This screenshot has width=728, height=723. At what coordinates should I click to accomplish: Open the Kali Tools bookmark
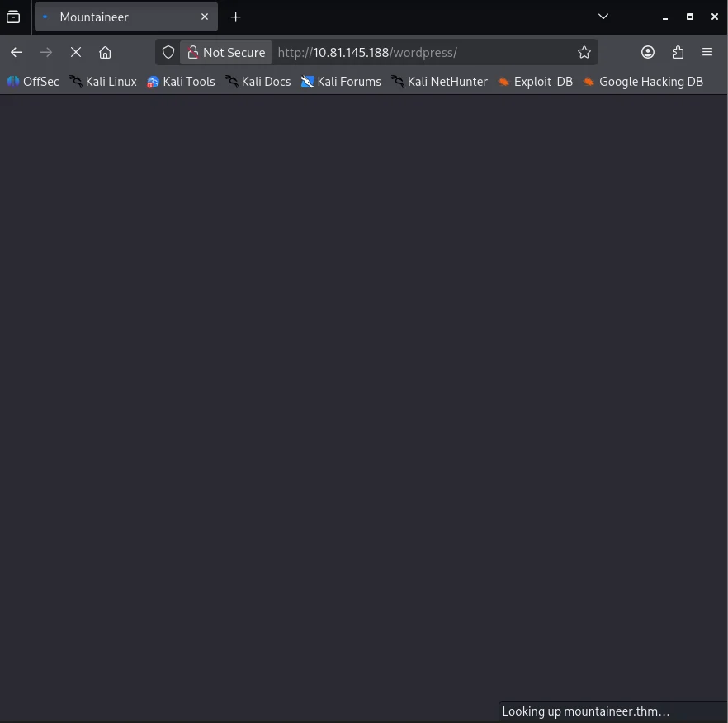pyautogui.click(x=181, y=82)
